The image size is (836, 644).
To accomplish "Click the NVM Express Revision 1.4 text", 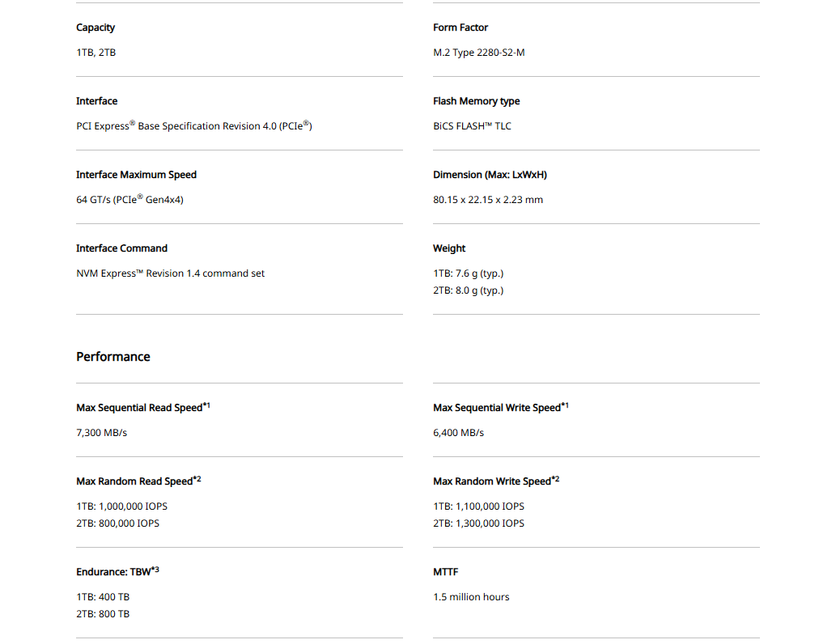I will pyautogui.click(x=170, y=273).
